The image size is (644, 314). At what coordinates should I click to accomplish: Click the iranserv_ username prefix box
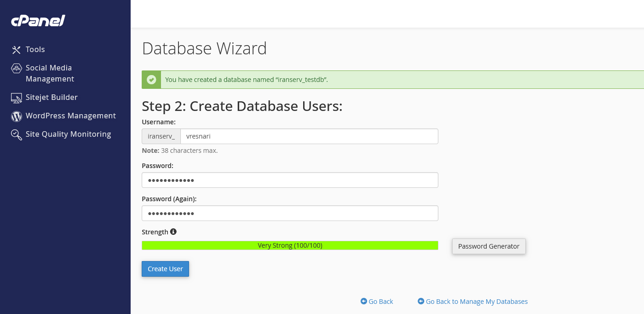coord(161,136)
